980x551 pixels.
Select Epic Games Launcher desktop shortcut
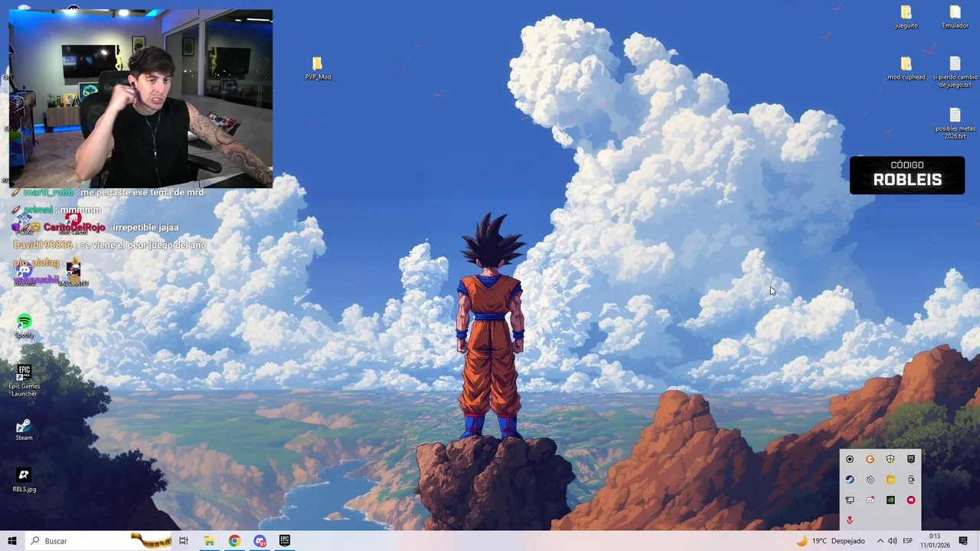coord(24,380)
